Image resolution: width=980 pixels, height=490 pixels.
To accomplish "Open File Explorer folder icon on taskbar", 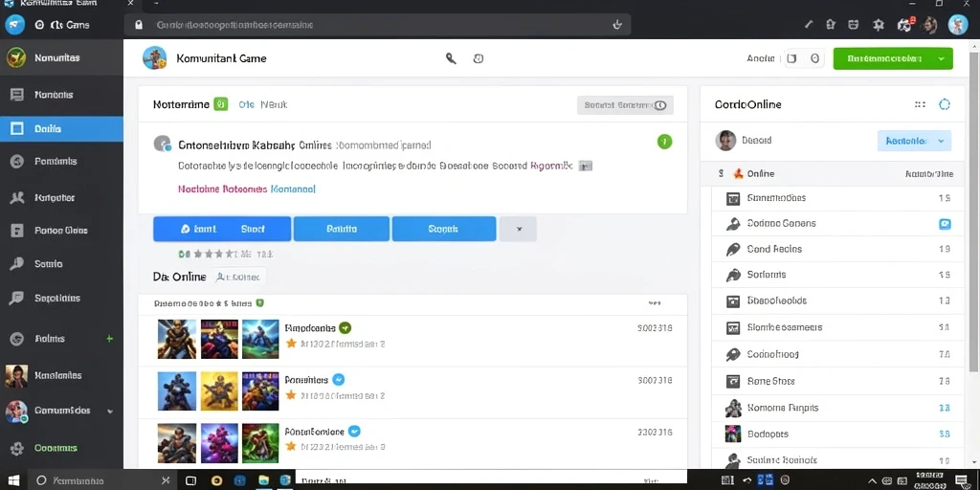I will [264, 480].
